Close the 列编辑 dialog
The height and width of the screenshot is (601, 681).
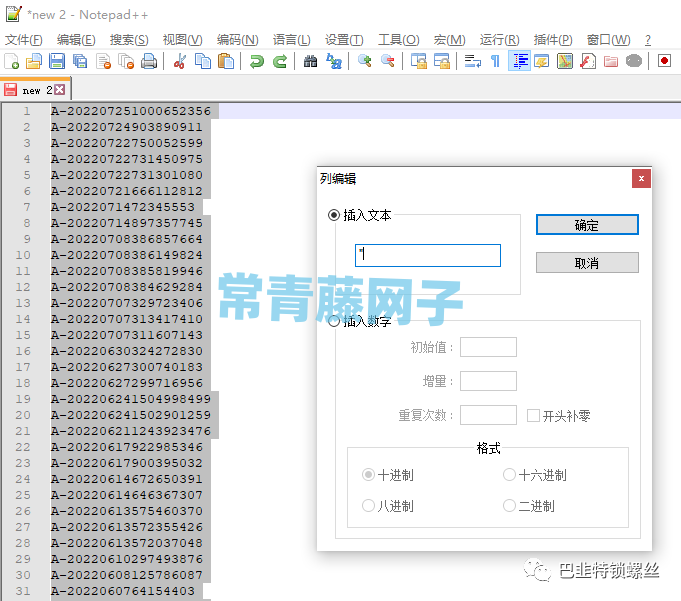pos(641,178)
